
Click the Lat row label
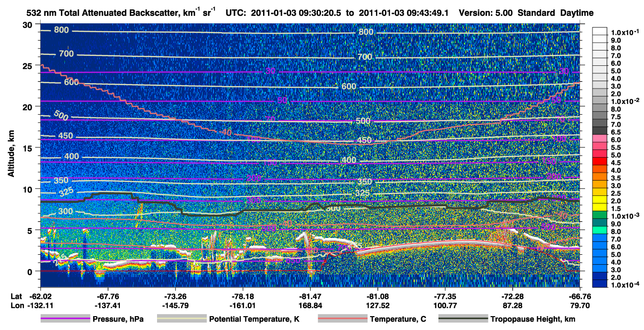(x=16, y=297)
